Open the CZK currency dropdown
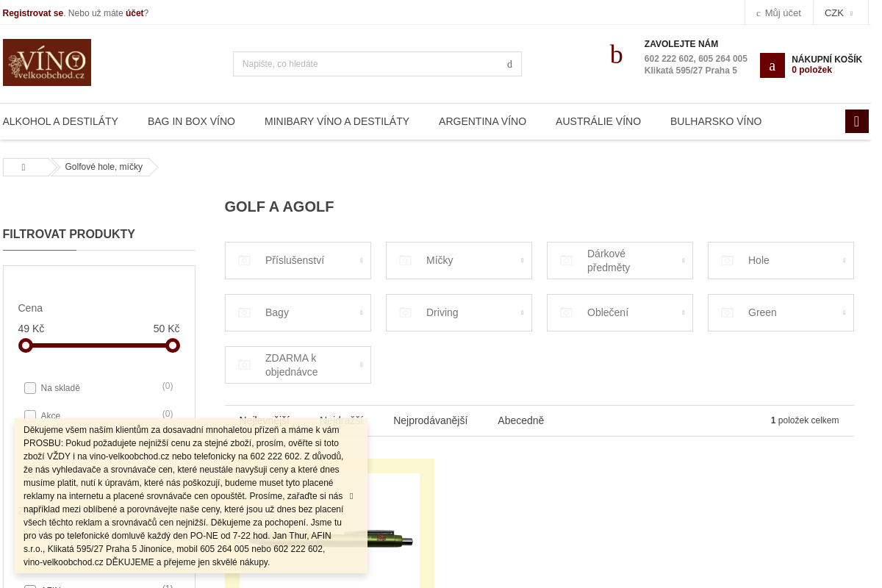Viewport: 882px width, 588px height. pos(839,12)
